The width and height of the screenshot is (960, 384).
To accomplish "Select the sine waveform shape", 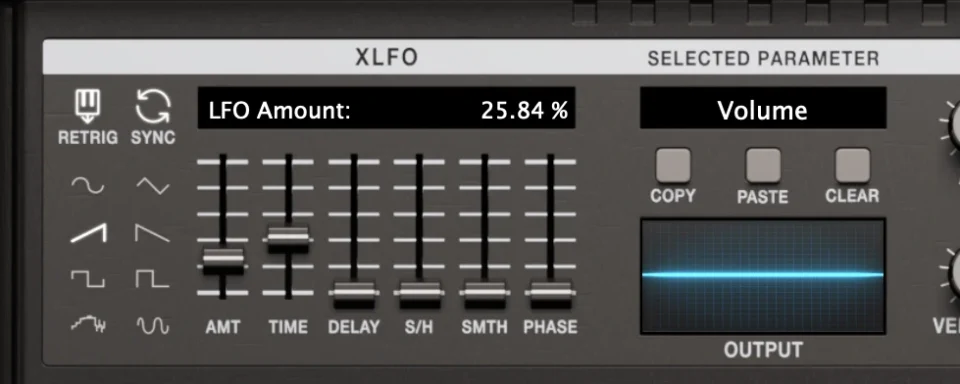I will click(88, 185).
